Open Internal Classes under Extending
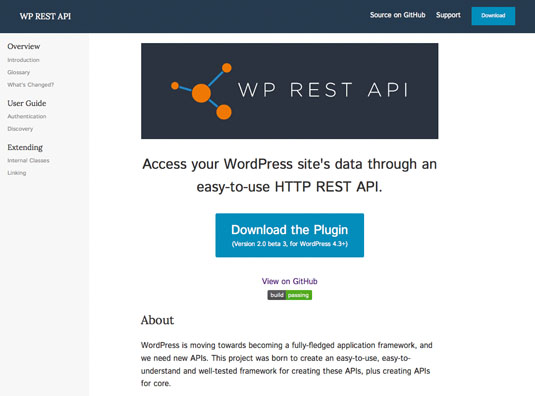Viewport: 535px width, 396px height. click(x=28, y=160)
